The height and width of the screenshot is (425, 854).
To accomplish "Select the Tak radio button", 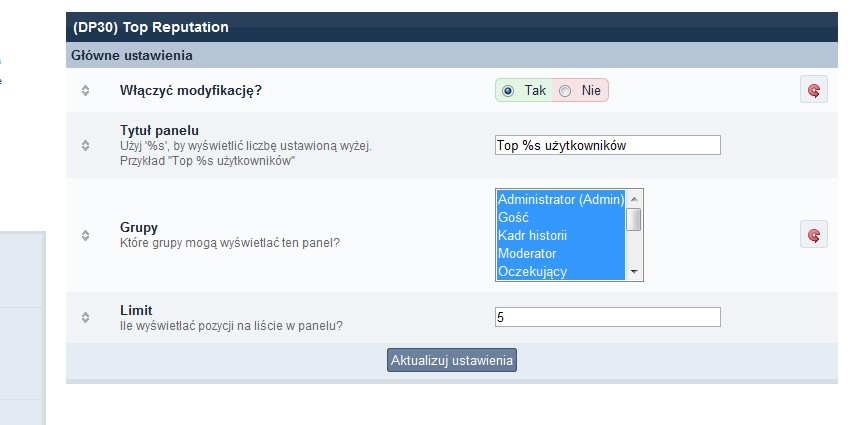I will coord(508,91).
